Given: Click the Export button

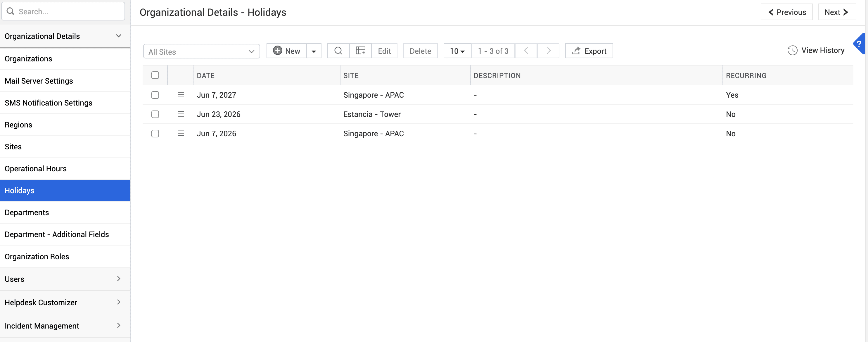Looking at the screenshot, I should coord(589,51).
